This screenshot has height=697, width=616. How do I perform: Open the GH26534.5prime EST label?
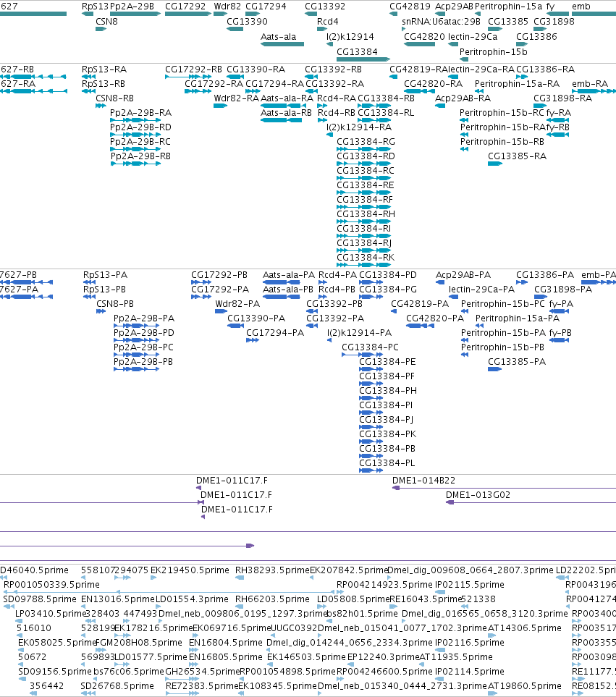pos(202,672)
